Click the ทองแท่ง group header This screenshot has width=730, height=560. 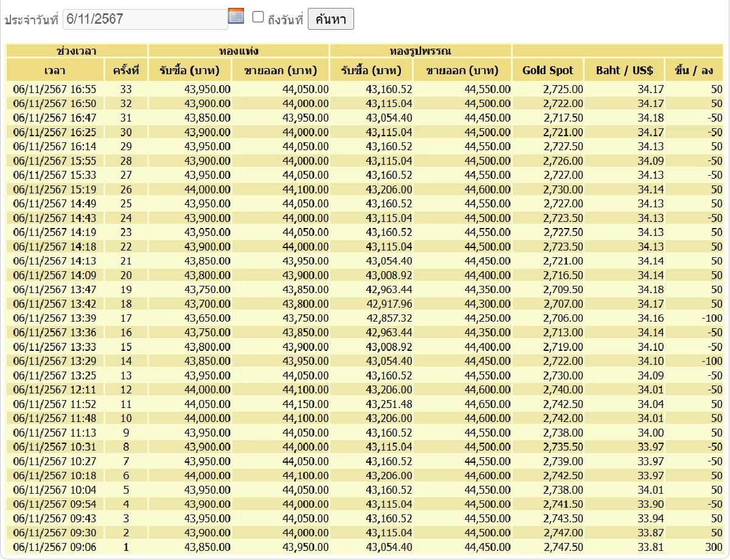[x=238, y=51]
